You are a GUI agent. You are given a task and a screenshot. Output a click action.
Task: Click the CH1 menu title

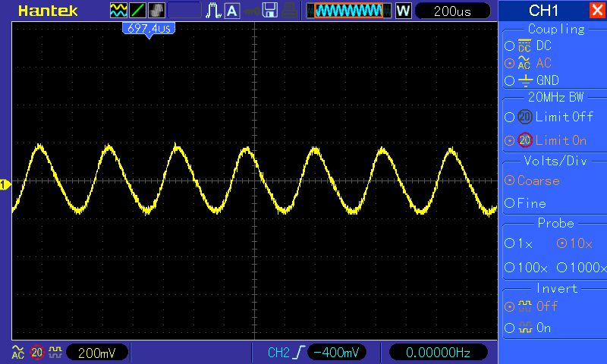pyautogui.click(x=543, y=11)
